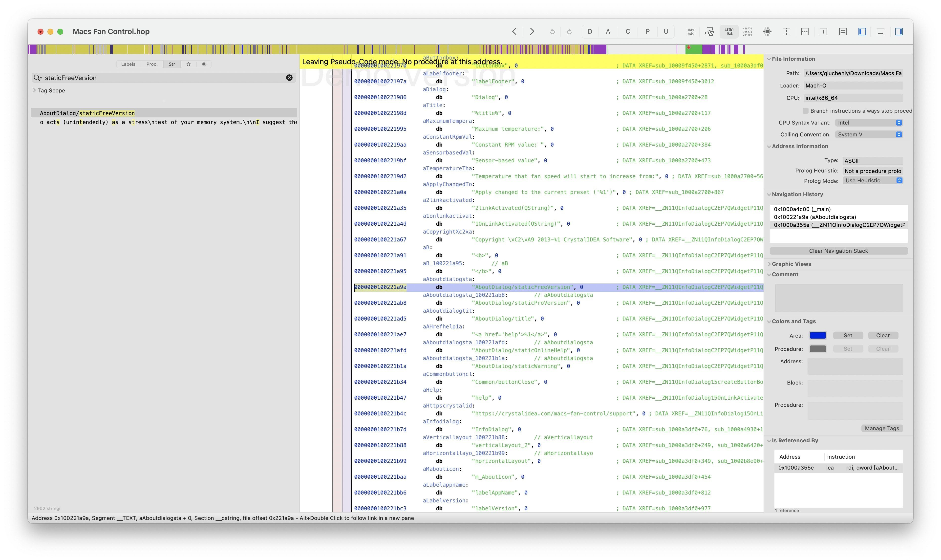Click the red marker in the navigation strip

[x=689, y=47]
